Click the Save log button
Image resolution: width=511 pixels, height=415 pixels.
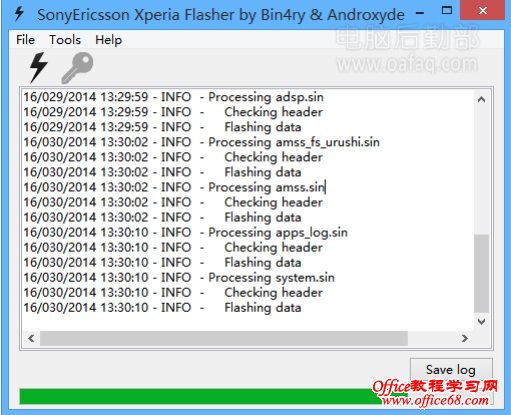[x=451, y=370]
